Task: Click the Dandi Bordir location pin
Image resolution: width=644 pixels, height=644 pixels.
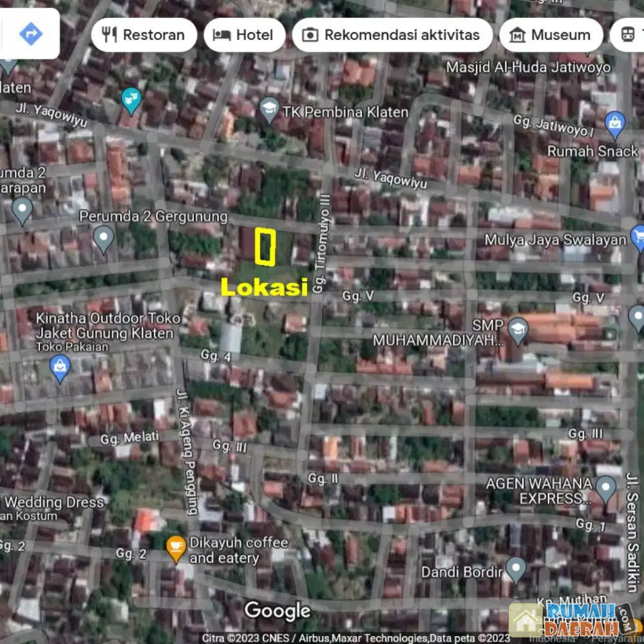Action: [516, 569]
